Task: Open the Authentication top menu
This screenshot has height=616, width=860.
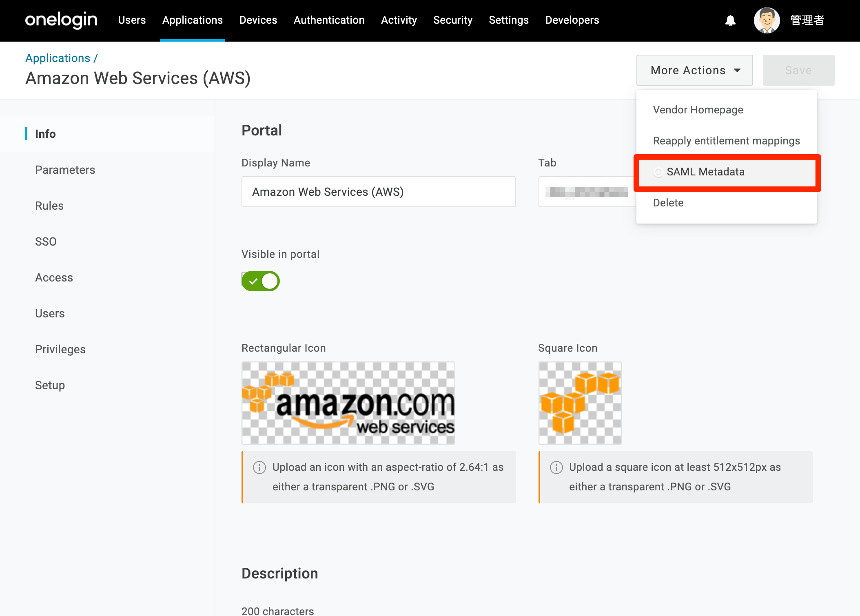Action: tap(329, 20)
